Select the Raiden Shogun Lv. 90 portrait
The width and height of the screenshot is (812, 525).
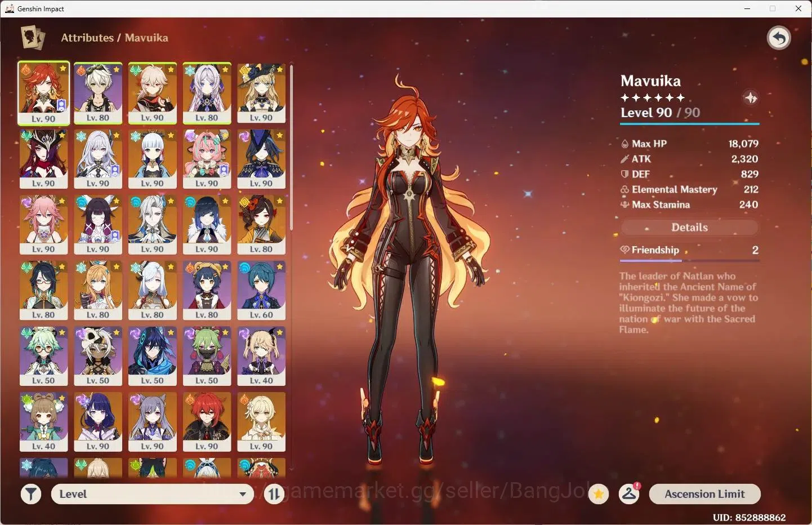[98, 422]
